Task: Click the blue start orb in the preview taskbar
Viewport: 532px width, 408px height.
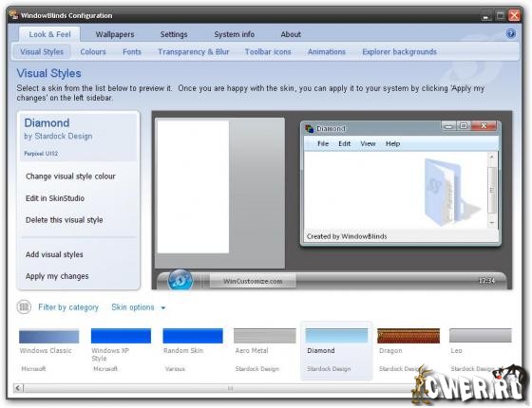Action: pos(180,280)
